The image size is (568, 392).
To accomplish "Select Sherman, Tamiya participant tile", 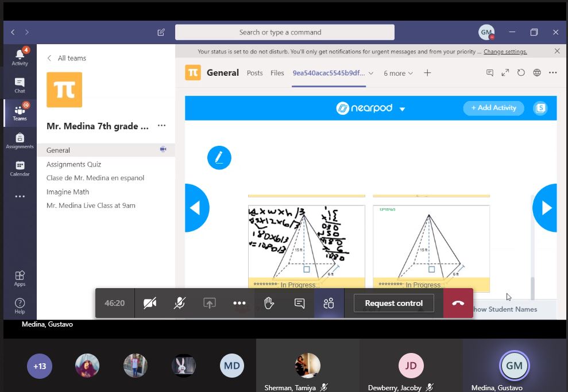I will click(x=307, y=366).
